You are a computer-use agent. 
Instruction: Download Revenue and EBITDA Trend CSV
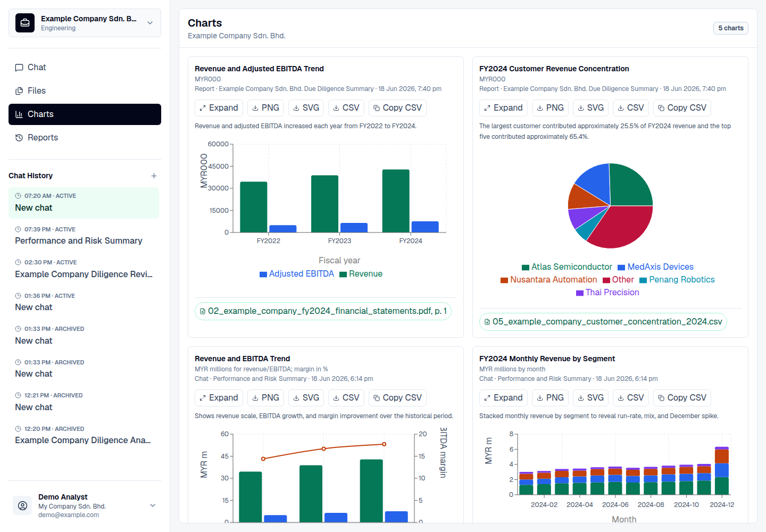(346, 398)
